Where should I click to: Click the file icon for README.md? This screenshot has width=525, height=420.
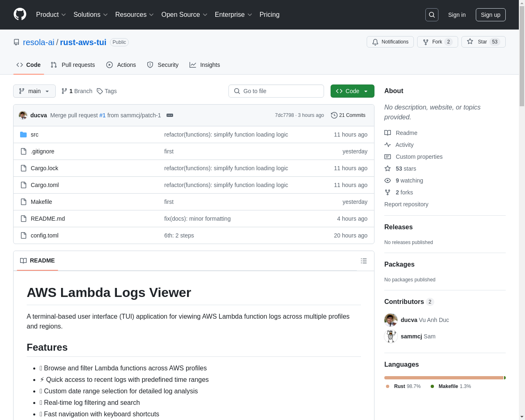coord(23,219)
